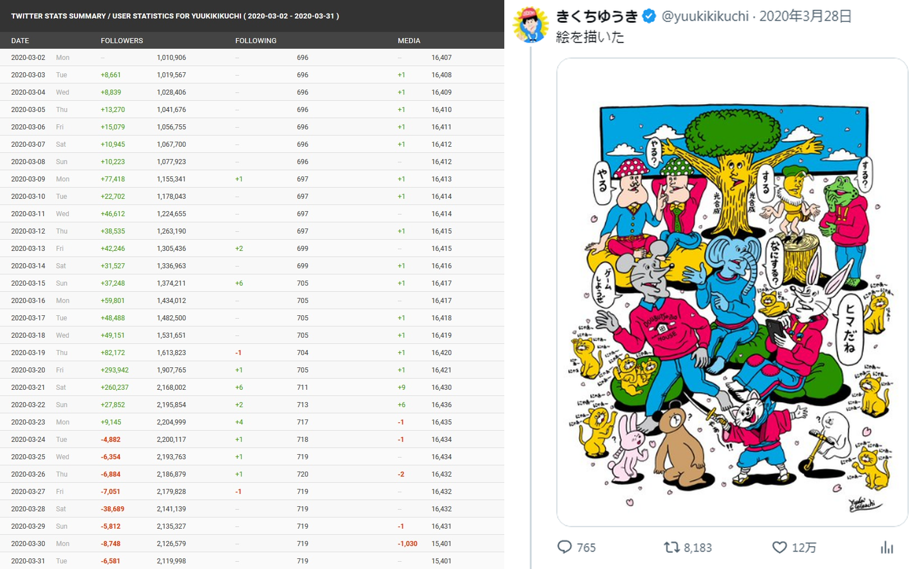Image resolution: width=924 pixels, height=569 pixels.
Task: Click the DATE column header
Action: pos(20,41)
